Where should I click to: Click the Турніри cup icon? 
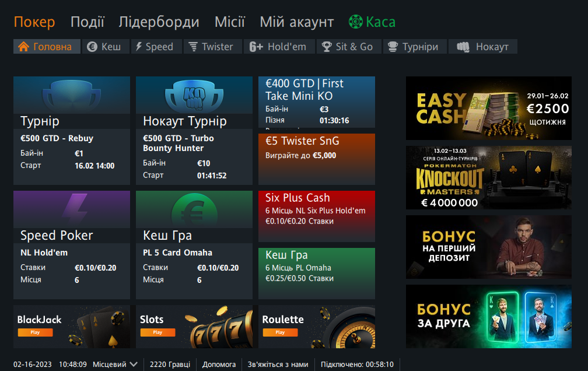(393, 47)
